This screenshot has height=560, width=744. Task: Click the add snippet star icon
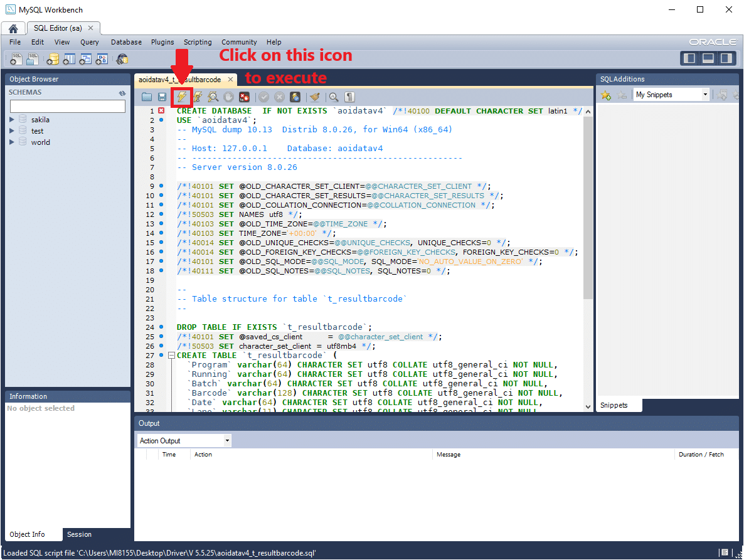[606, 95]
